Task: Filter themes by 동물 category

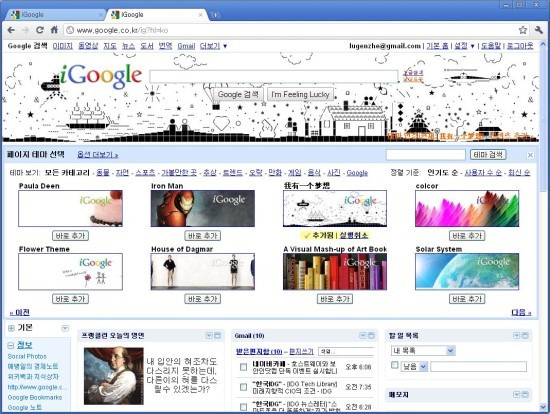Action: [x=103, y=173]
